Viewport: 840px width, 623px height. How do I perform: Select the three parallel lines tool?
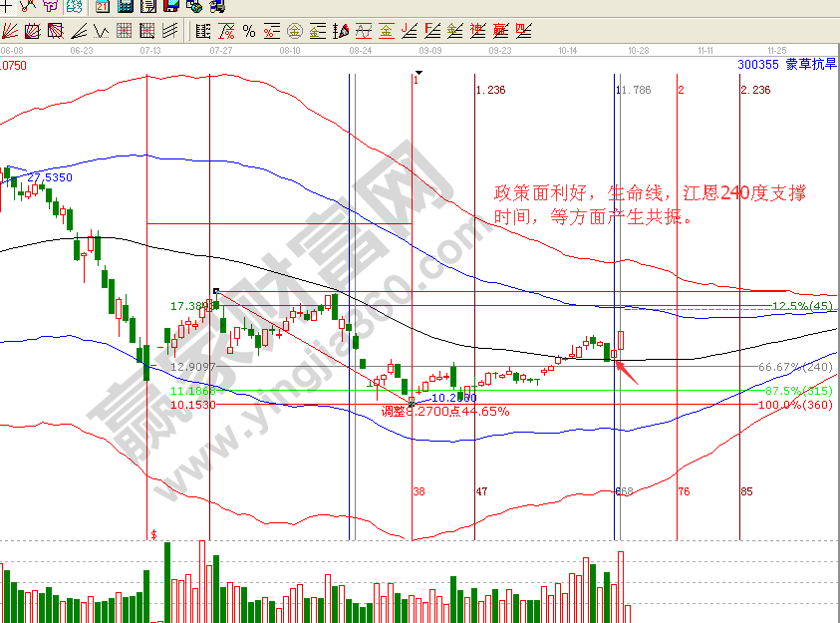(x=170, y=31)
